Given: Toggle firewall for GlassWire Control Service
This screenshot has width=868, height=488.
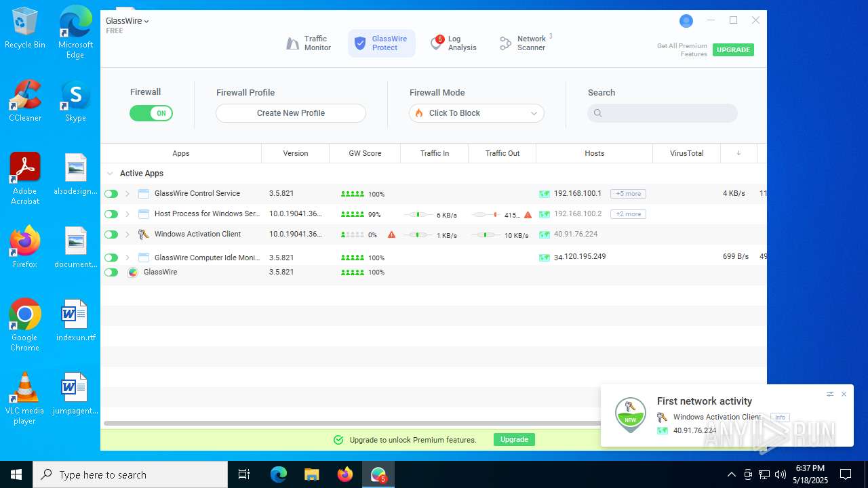Looking at the screenshot, I should (111, 194).
